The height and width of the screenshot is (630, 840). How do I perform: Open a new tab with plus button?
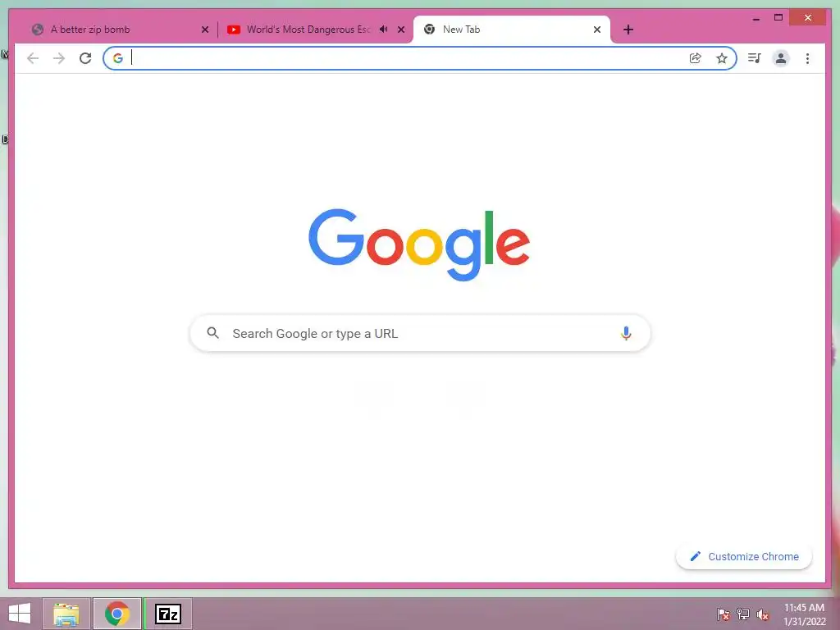(x=628, y=30)
